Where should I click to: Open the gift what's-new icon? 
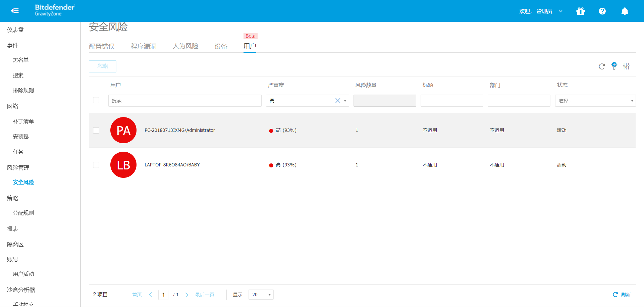point(581,11)
